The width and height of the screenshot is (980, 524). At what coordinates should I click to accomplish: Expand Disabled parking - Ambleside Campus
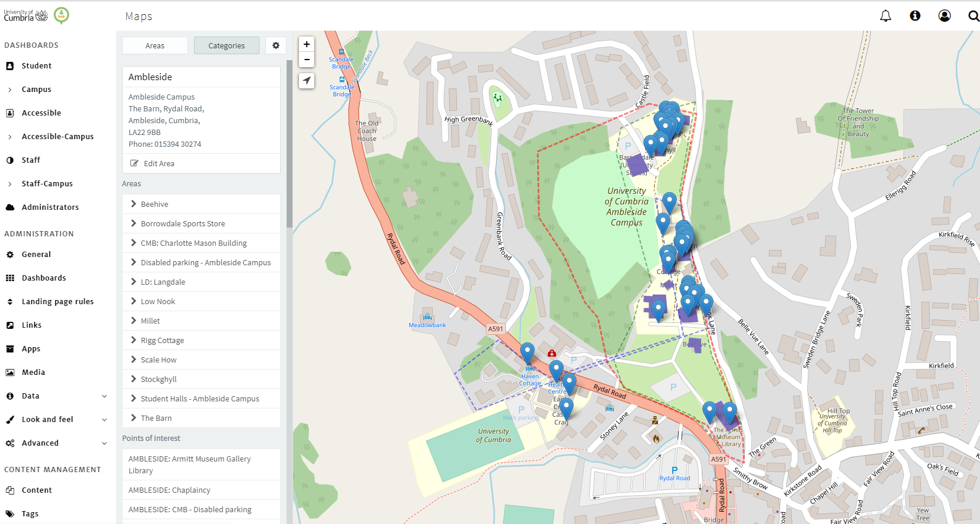point(201,262)
